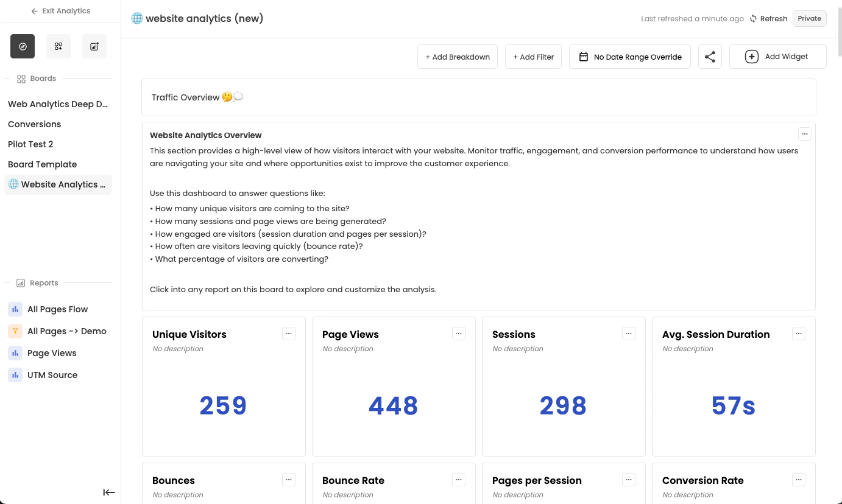This screenshot has width=842, height=504.
Task: Select the Pilot Test 2 board
Action: pos(58,144)
